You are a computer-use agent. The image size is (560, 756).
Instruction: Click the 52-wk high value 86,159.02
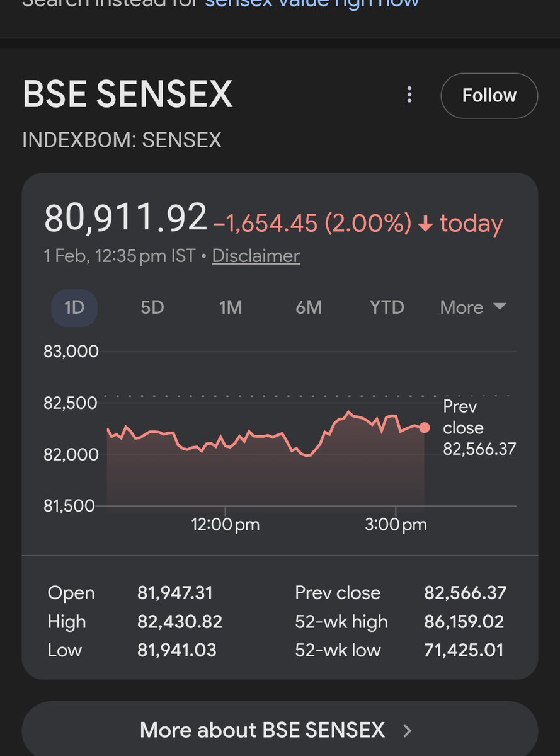(x=464, y=622)
